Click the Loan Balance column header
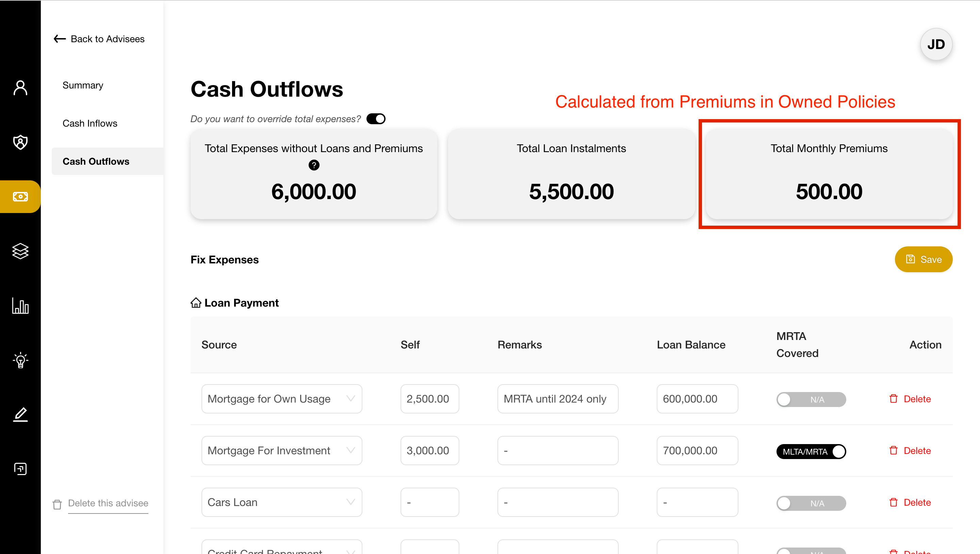The width and height of the screenshot is (980, 554). [691, 345]
